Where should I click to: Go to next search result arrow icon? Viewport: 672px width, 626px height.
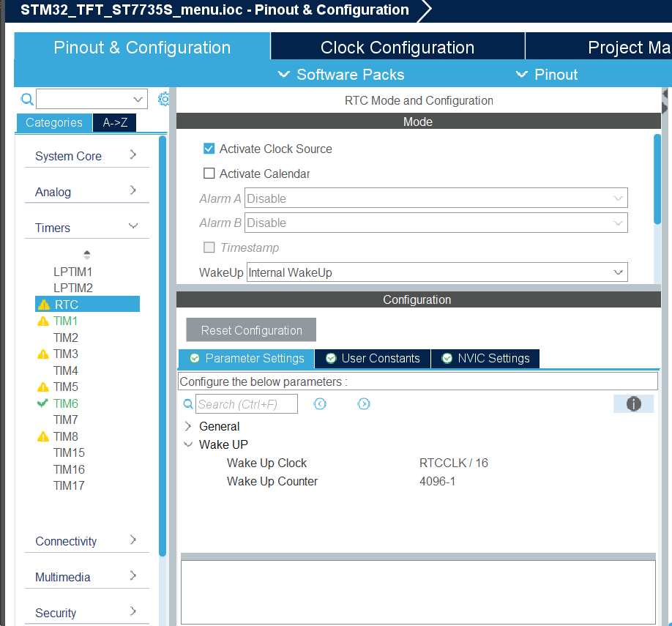click(363, 404)
